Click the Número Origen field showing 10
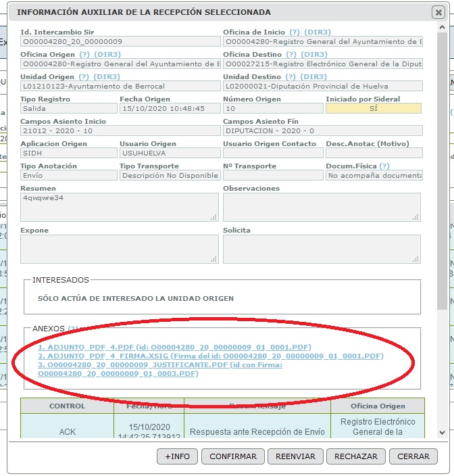 pyautogui.click(x=273, y=108)
